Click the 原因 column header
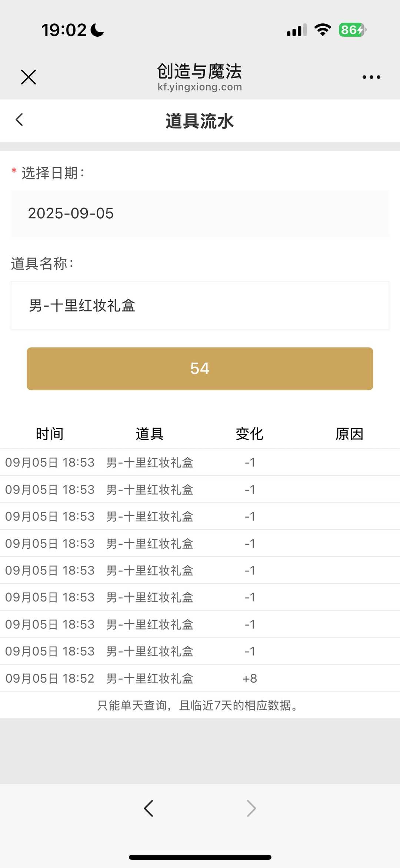 (x=349, y=434)
